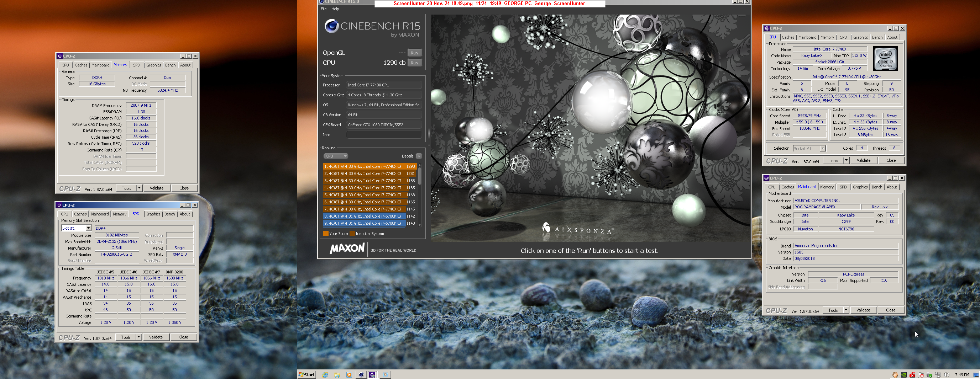The height and width of the screenshot is (379, 980).
Task: Open Graphics tab in SPD CPU-Z window
Action: coord(153,214)
